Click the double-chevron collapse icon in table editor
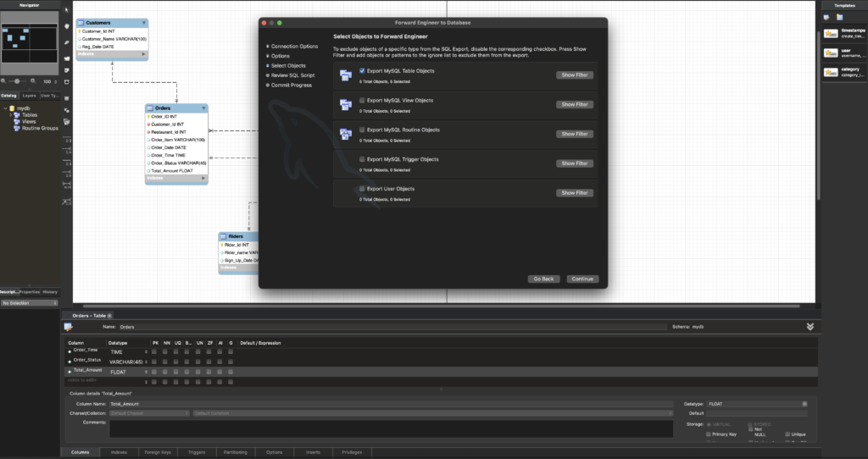The image size is (868, 459). point(810,326)
